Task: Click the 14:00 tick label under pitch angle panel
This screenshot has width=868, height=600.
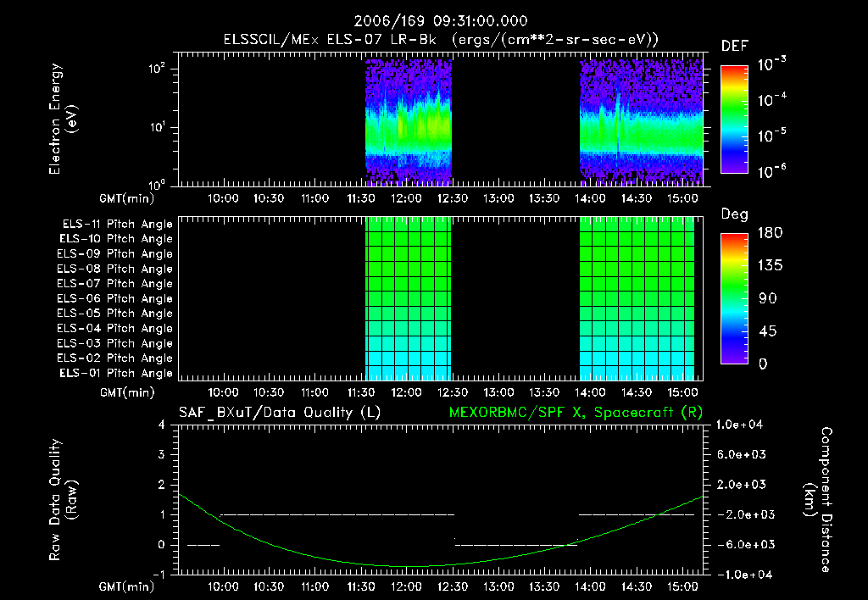Action: coord(590,393)
